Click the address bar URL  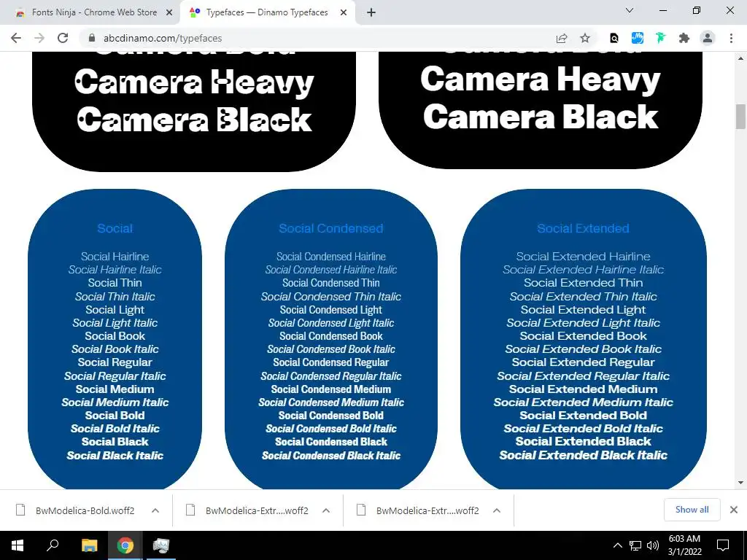(x=163, y=38)
